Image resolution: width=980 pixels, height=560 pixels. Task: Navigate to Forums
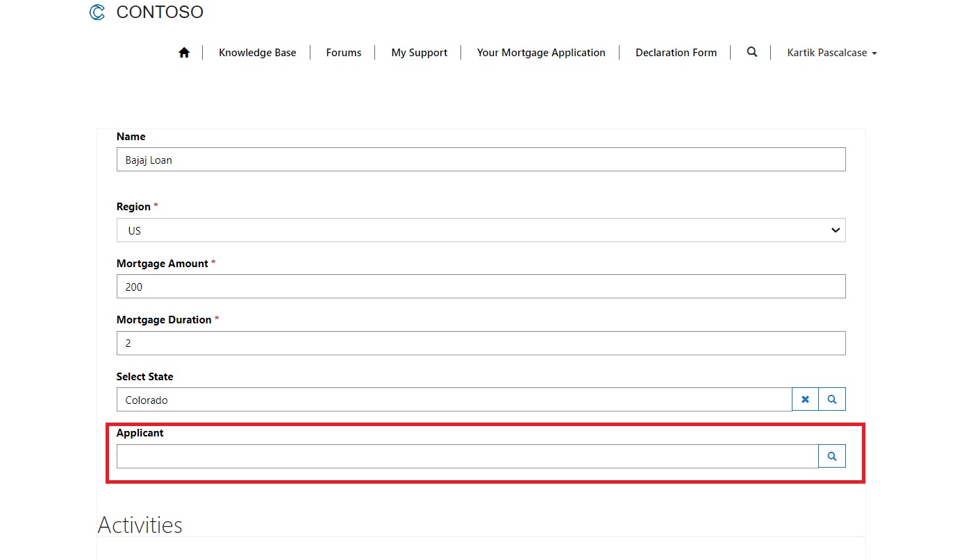[344, 53]
